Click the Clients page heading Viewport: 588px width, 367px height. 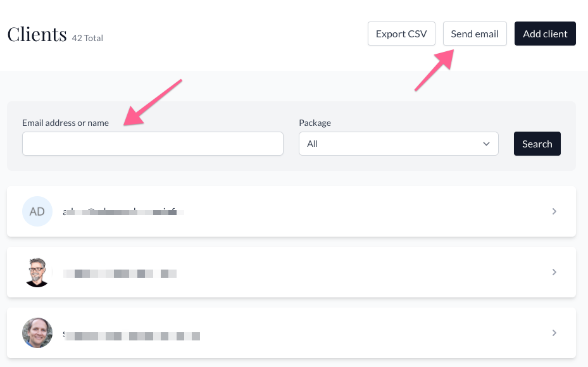coord(37,34)
